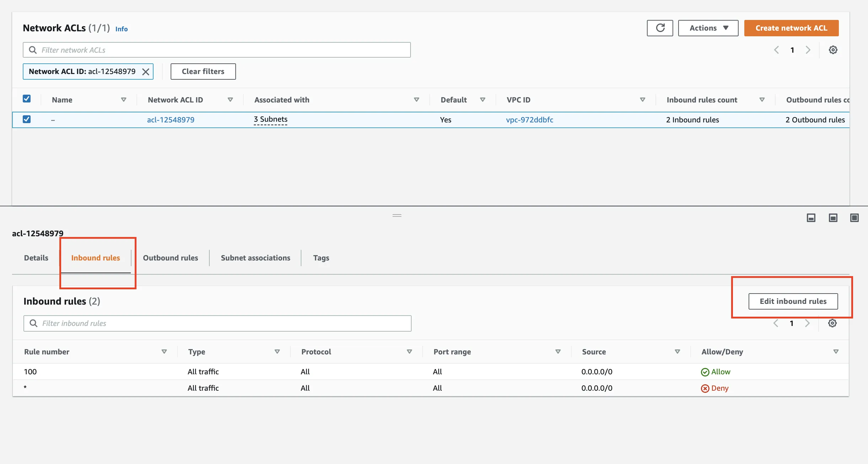Image resolution: width=868 pixels, height=464 pixels.
Task: Open inbound rules table settings gear
Action: pos(832,323)
